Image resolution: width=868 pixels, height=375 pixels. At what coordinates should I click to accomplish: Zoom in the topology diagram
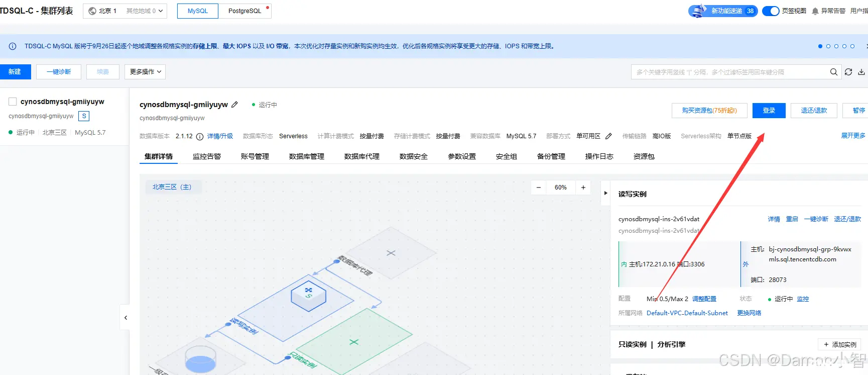[x=583, y=187]
